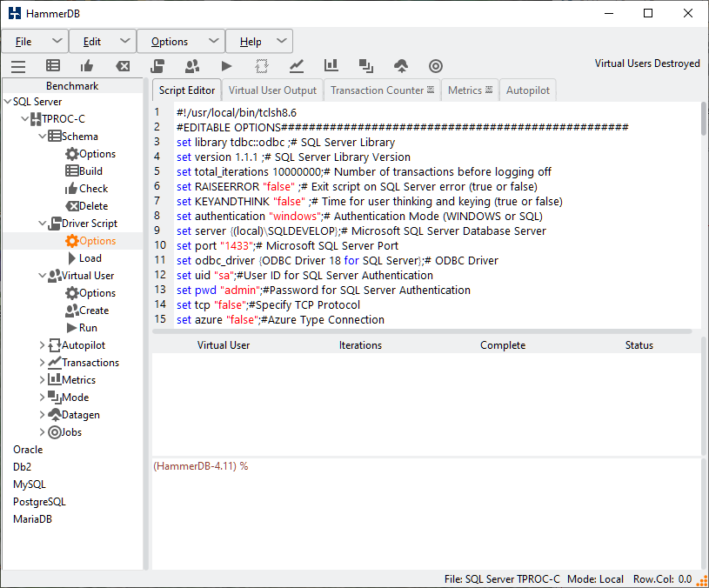Click the Load Driver Script toolbar icon
Viewport: 709px width, 588px height.
pyautogui.click(x=157, y=66)
